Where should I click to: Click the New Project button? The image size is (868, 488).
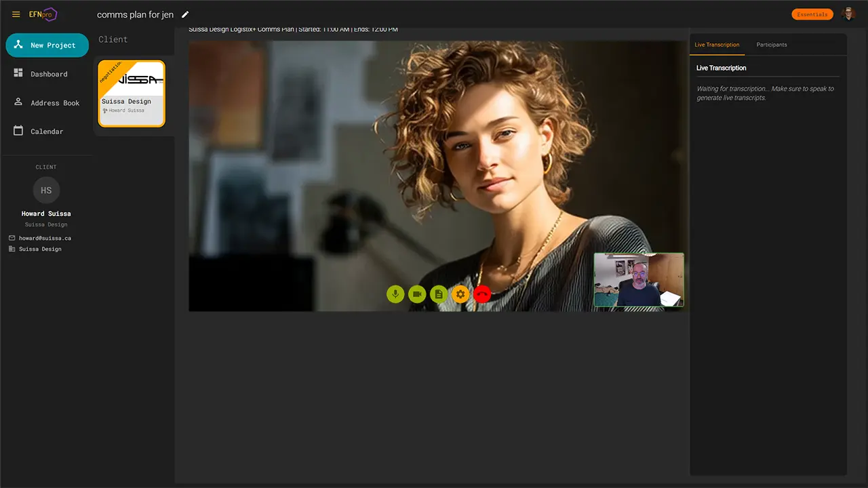pyautogui.click(x=47, y=45)
